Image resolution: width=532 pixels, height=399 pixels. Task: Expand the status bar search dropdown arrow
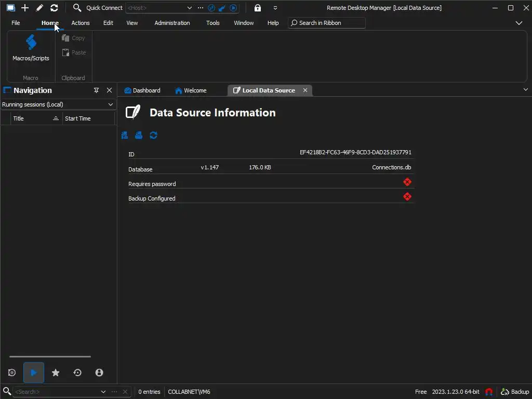click(103, 392)
